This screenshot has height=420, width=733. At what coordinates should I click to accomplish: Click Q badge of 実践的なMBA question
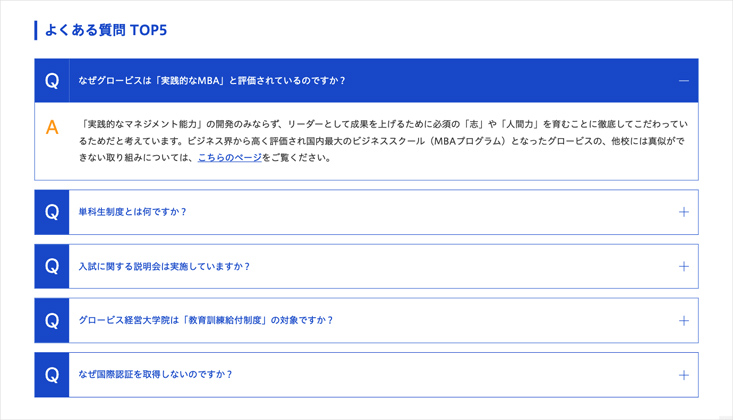(x=52, y=80)
